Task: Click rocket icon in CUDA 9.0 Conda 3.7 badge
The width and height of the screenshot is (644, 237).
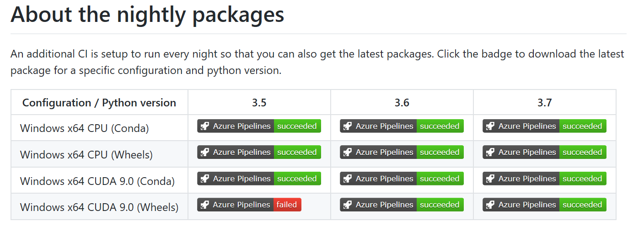Action: pyautogui.click(x=490, y=179)
